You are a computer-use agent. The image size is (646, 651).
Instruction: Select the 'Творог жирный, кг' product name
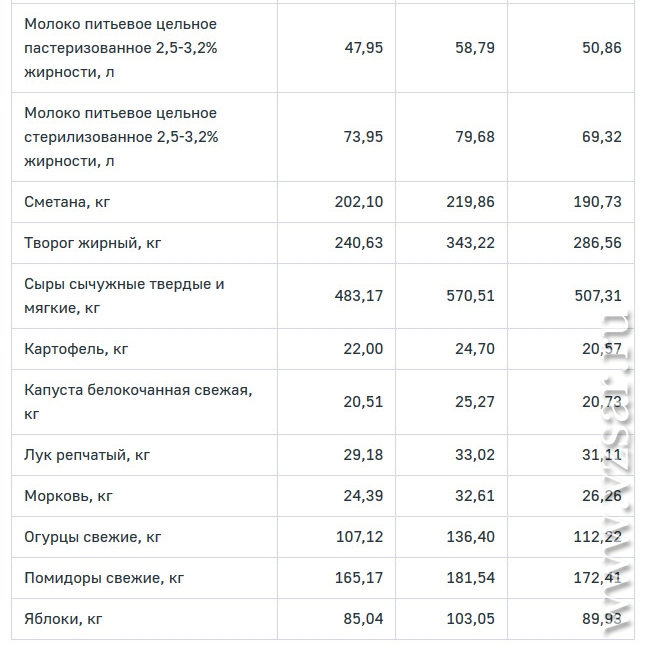click(x=93, y=243)
